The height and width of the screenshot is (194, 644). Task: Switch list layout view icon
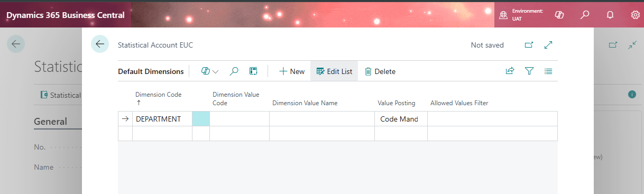[548, 71]
